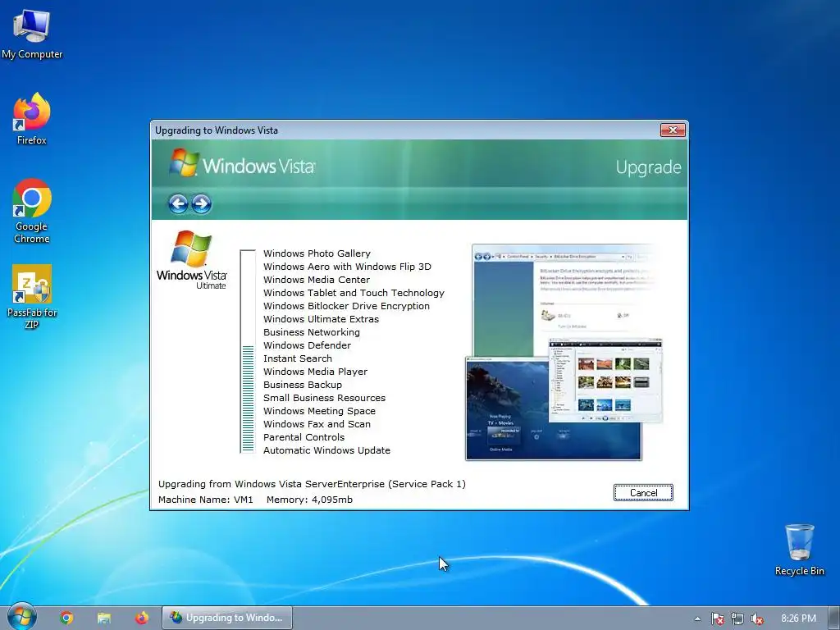Click the Windows Vista logo in banner
The image size is (840, 630).
(x=242, y=163)
